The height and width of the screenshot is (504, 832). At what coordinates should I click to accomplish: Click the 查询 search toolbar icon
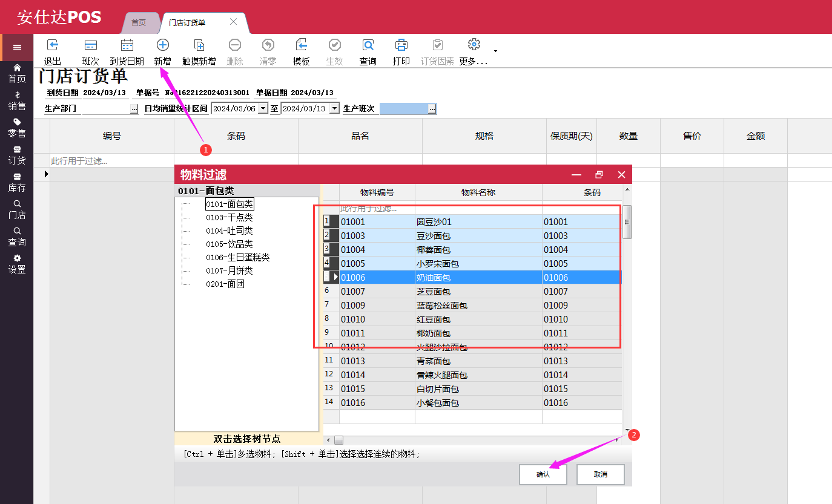(x=368, y=45)
